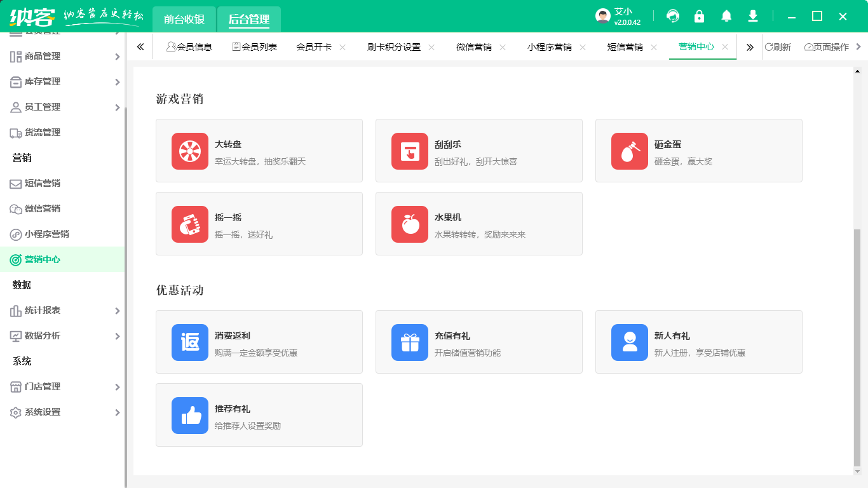Click the 水果机 fruit machine icon
This screenshot has width=868, height=488.
click(409, 224)
